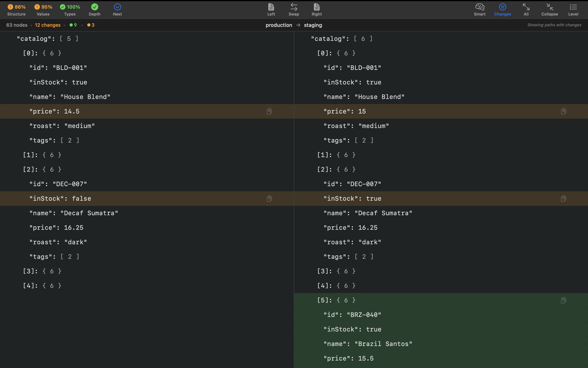588x368 pixels.
Task: Open the Values 95% similarity indicator
Action: pos(43,10)
